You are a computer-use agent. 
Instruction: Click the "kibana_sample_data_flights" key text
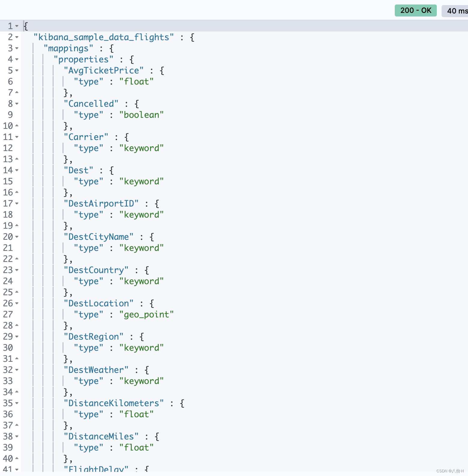pyautogui.click(x=103, y=37)
